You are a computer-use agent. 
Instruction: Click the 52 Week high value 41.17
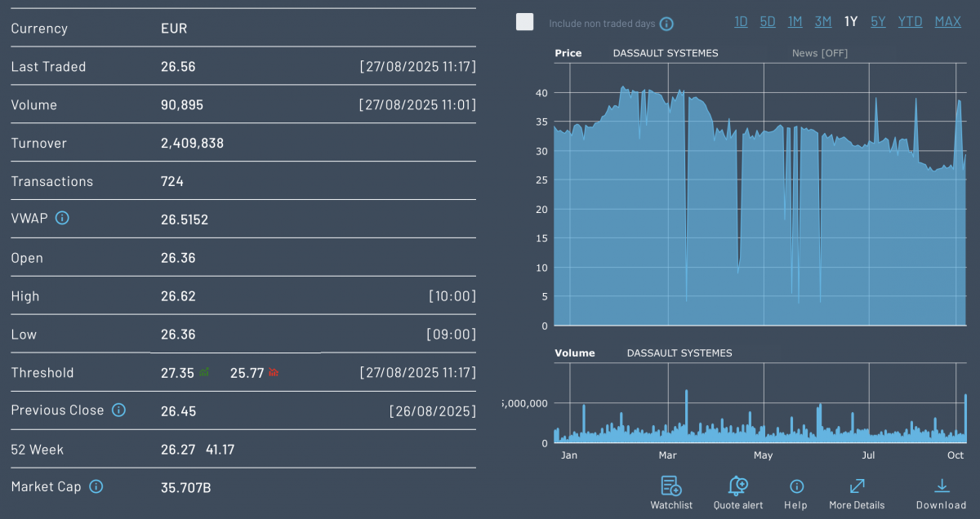point(220,450)
